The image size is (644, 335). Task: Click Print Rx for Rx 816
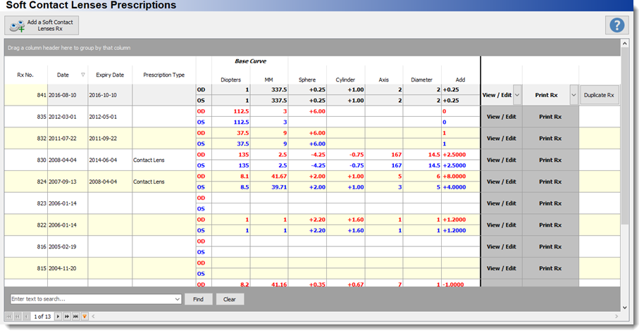pyautogui.click(x=550, y=247)
